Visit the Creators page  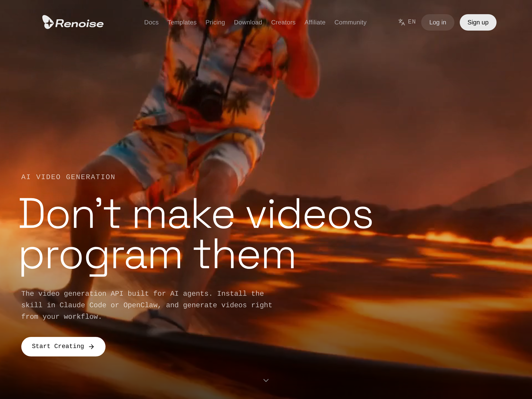pyautogui.click(x=283, y=22)
